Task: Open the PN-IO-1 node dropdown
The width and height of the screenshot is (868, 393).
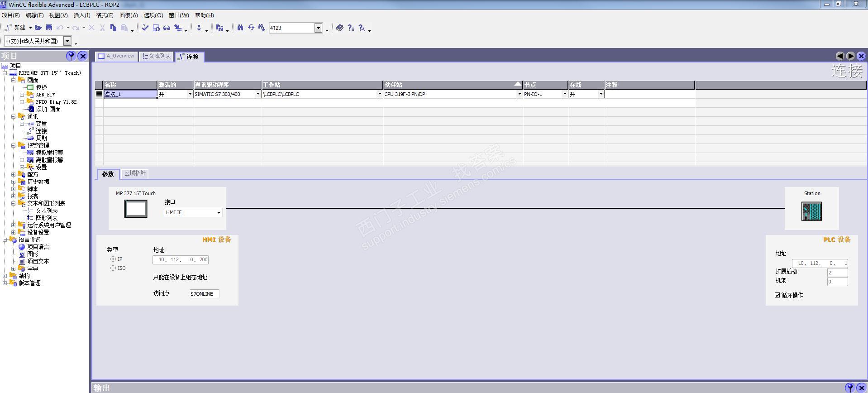Action: pyautogui.click(x=565, y=94)
